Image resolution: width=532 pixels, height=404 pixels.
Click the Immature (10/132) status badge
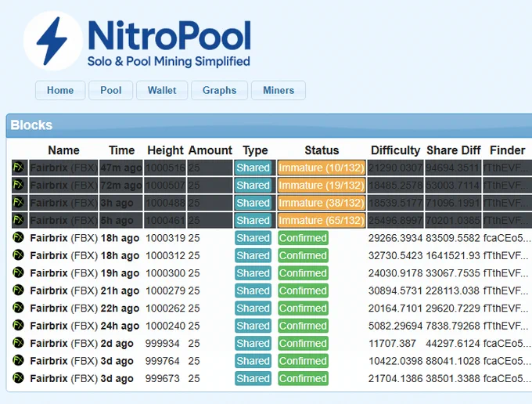point(322,168)
